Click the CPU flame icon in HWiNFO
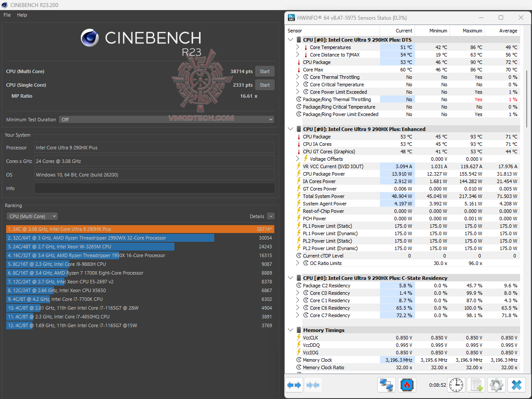532x399 pixels. (407, 385)
